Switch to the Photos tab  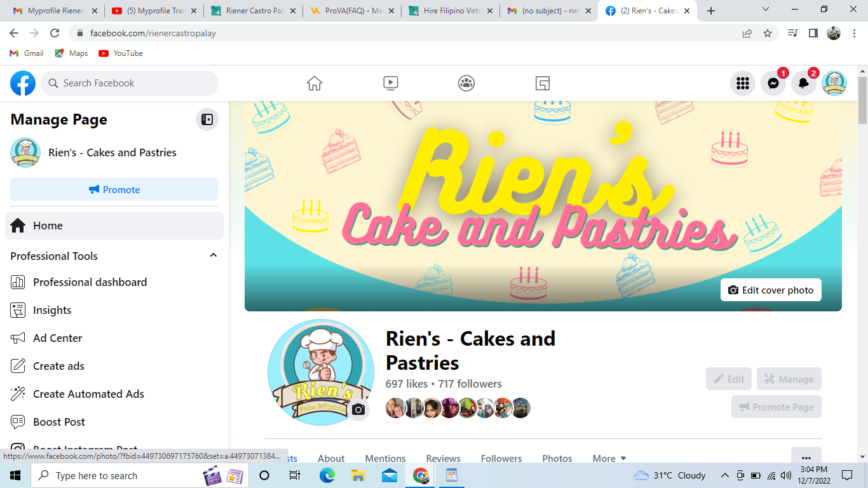pos(557,458)
